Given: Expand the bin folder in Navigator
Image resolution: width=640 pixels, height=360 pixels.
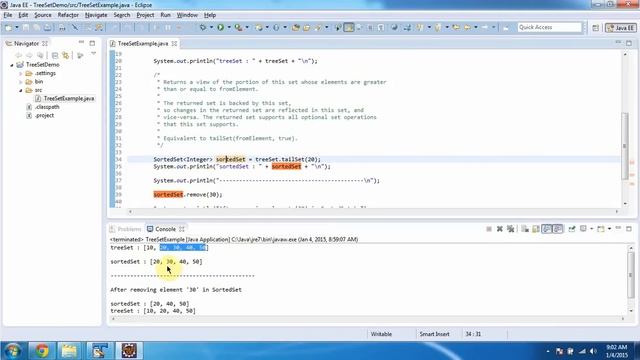Looking at the screenshot, I should point(20,82).
